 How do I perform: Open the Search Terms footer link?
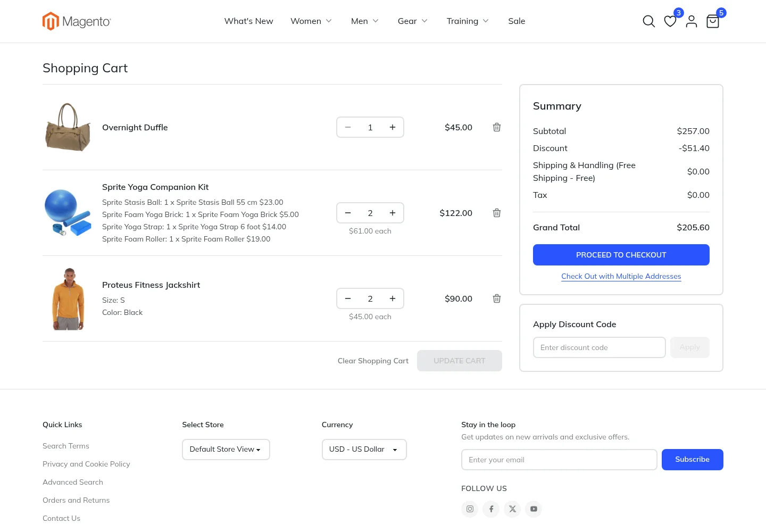[x=66, y=446]
